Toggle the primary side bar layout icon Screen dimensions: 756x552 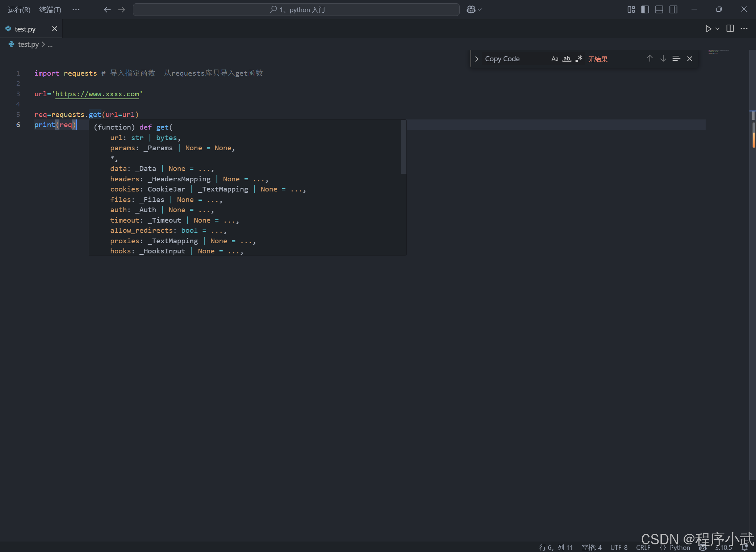coord(645,9)
